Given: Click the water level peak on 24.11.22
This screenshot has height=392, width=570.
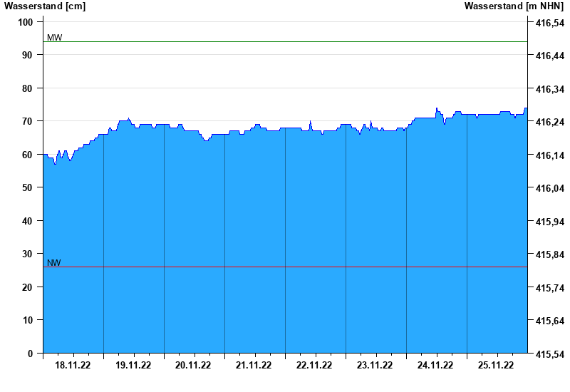Looking at the screenshot, I should (437, 108).
